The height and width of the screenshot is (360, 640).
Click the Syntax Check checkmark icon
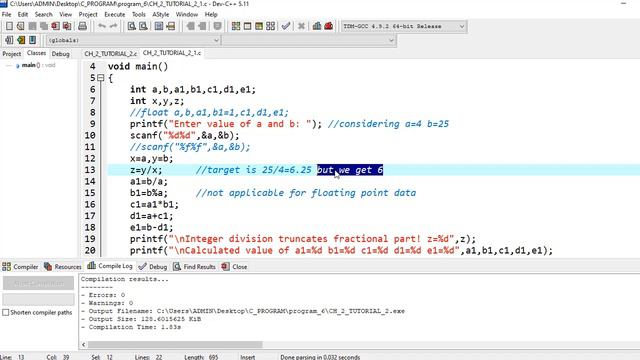tap(286, 27)
